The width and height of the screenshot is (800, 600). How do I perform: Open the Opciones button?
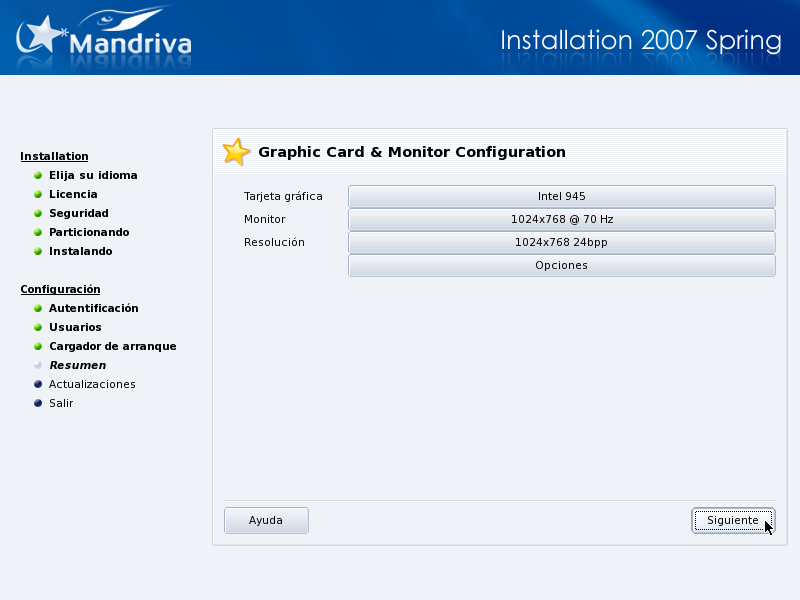pos(561,265)
